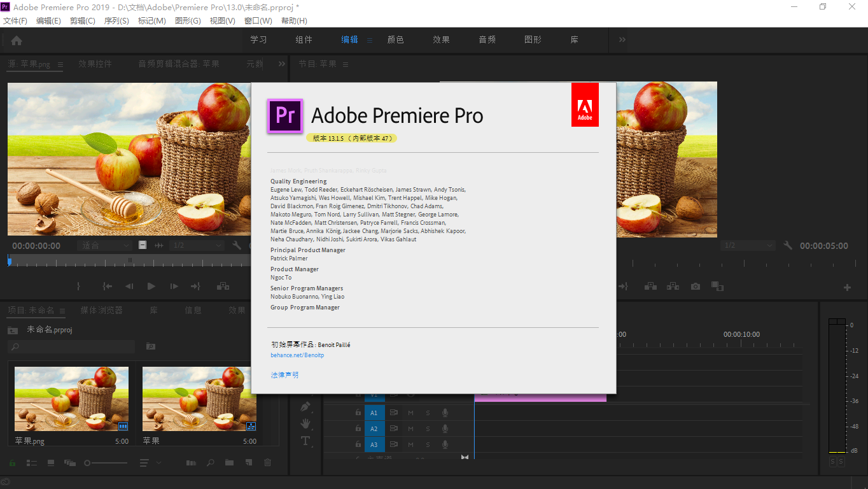The width and height of the screenshot is (868, 489).
Task: Toggle project writable lock icon
Action: 12,462
